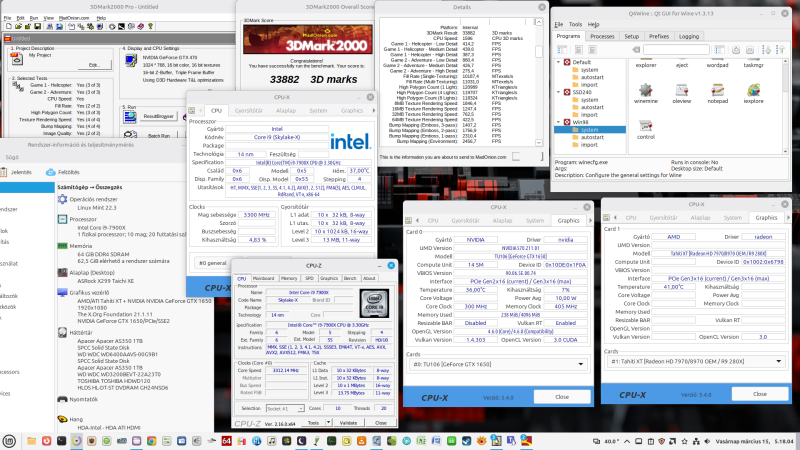
Task: Open the Files folder in taskbar
Action: tap(31, 441)
